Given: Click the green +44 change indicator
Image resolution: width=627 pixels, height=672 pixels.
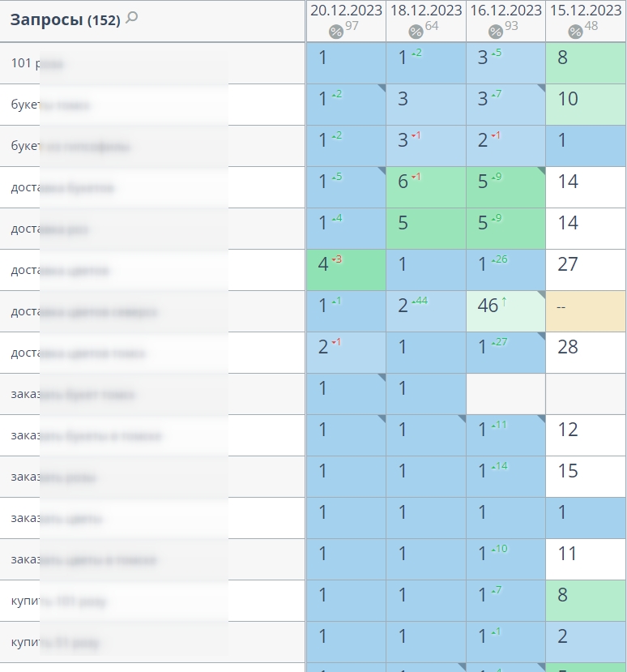Looking at the screenshot, I should pos(420,302).
